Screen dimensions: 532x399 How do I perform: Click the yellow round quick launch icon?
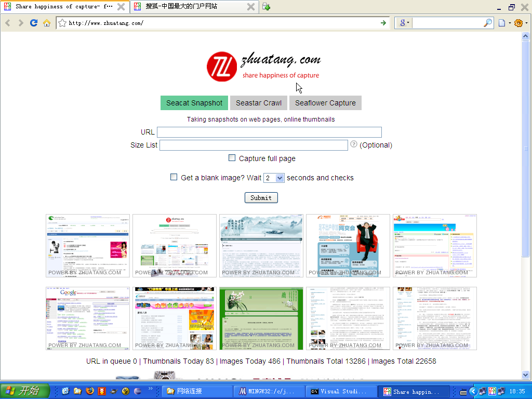pos(126,391)
